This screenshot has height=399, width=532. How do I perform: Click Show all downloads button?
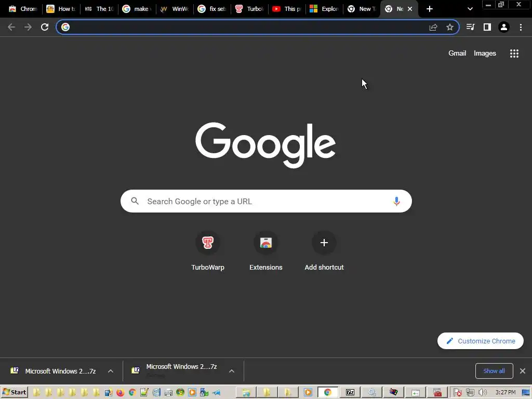click(494, 371)
